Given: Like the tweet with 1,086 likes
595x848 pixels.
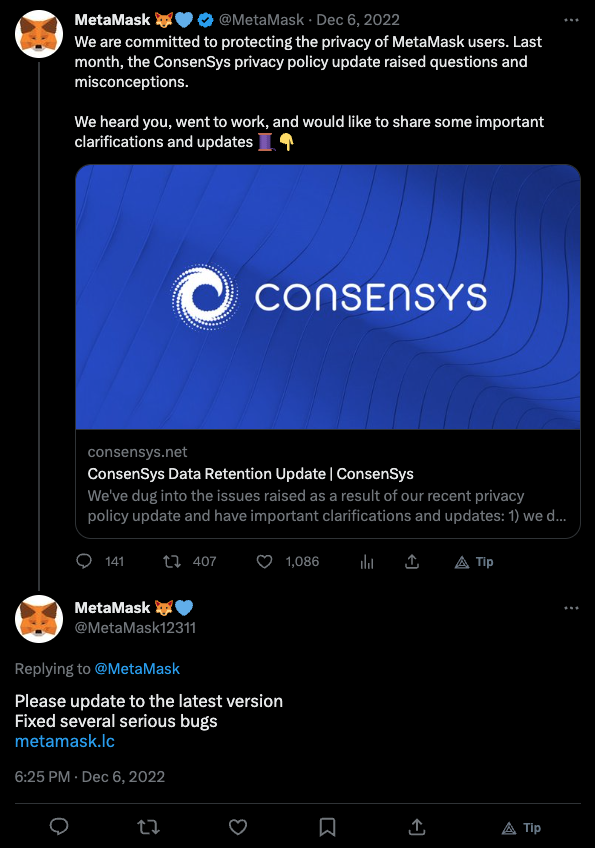Looking at the screenshot, I should click(264, 561).
